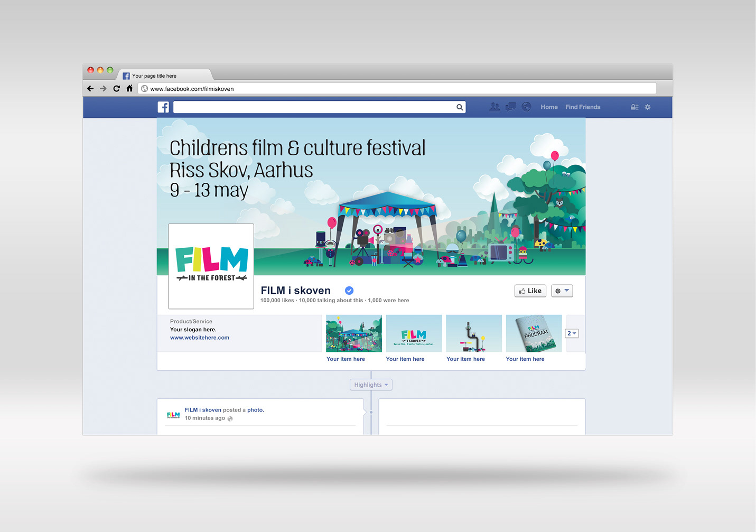Like the FILM i skoven page

[x=530, y=291]
